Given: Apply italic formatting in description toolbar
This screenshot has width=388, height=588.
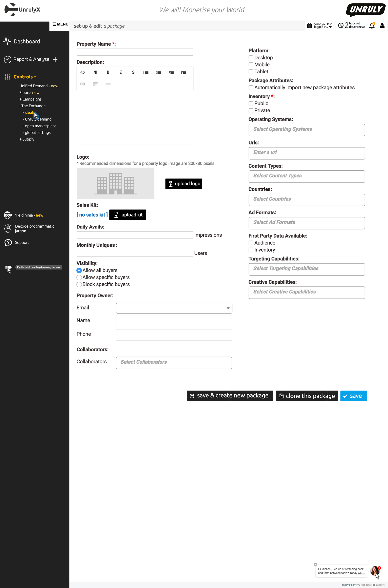Looking at the screenshot, I should pyautogui.click(x=121, y=72).
